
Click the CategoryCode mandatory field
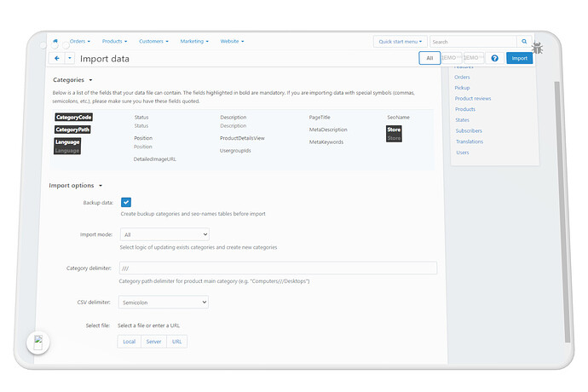coord(73,117)
